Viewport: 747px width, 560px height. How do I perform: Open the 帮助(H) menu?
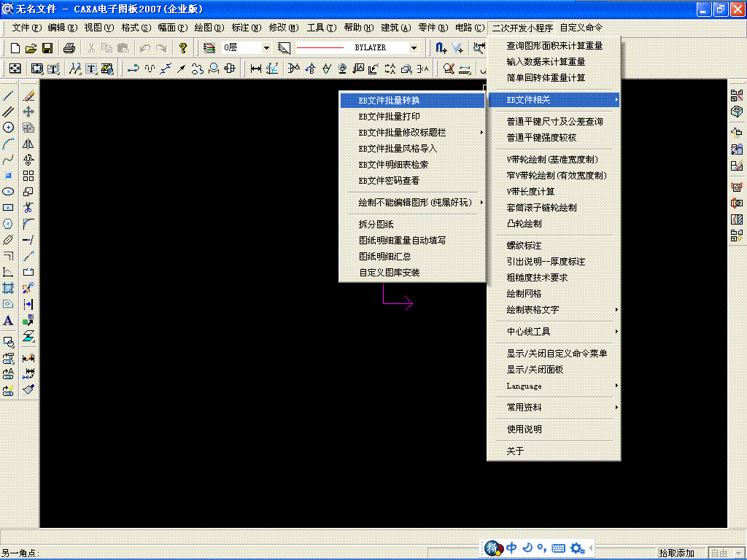(x=359, y=28)
